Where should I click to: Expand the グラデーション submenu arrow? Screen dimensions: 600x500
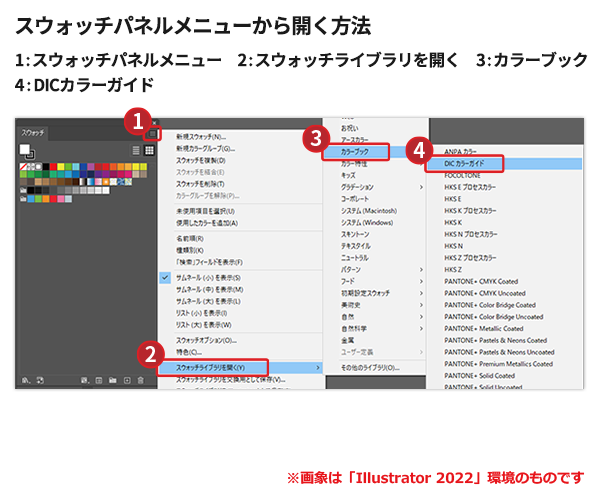pos(421,187)
